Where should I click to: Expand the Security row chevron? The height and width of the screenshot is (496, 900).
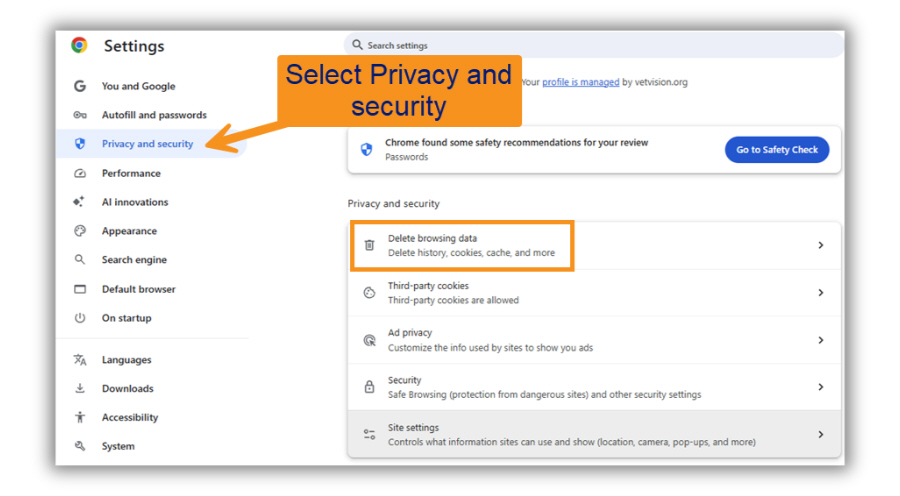[x=820, y=387]
